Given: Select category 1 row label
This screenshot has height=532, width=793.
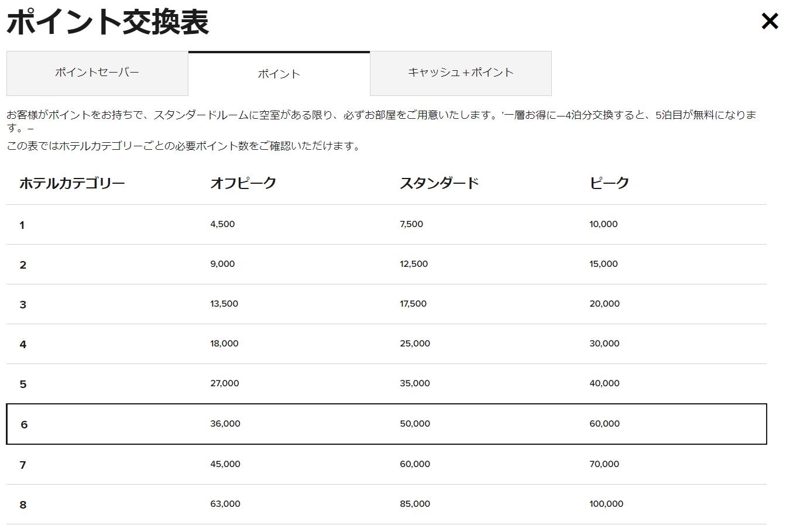Looking at the screenshot, I should 22,225.
